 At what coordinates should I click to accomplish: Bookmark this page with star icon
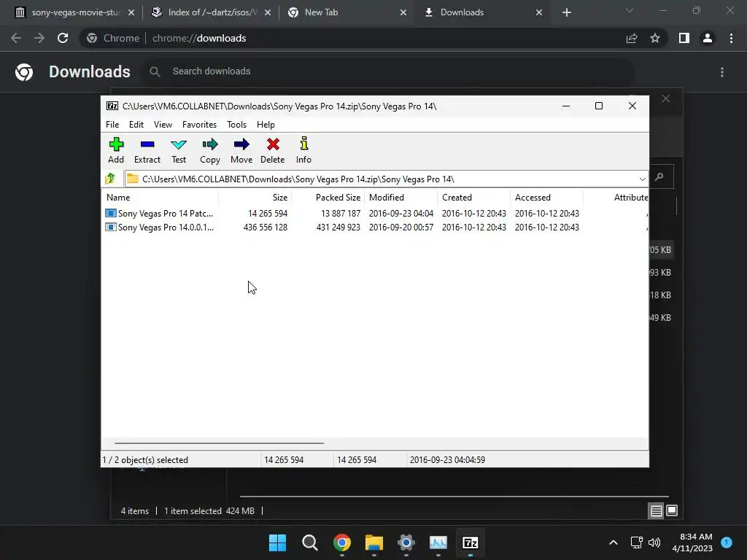tap(655, 38)
